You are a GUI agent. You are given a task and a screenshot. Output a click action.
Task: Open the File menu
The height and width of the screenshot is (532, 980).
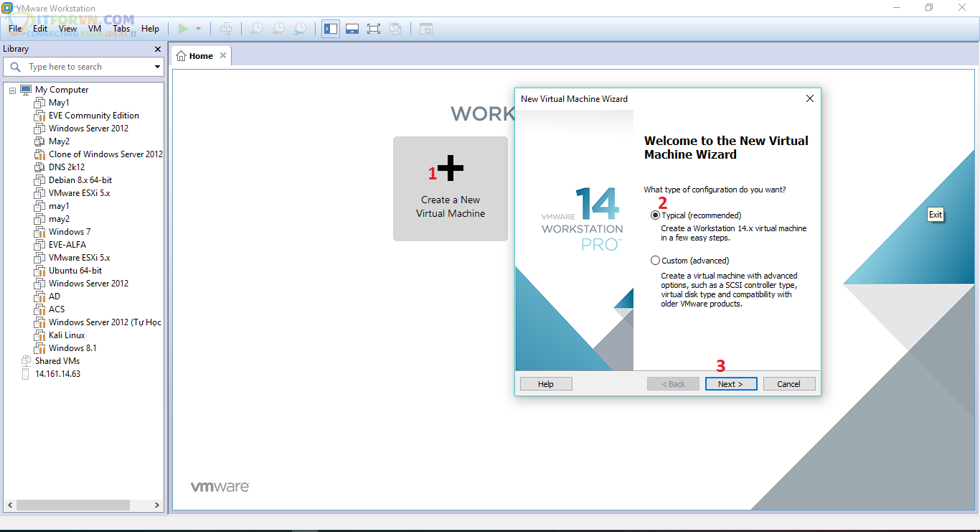17,29
